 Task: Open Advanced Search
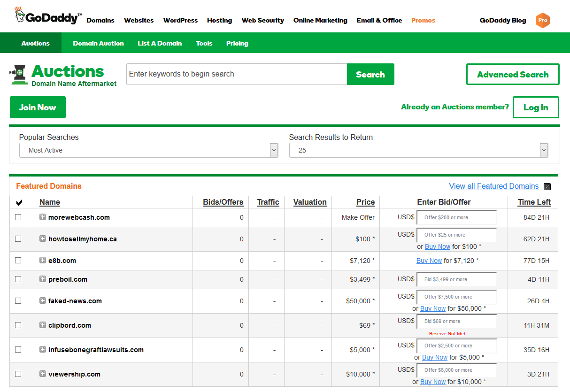513,74
